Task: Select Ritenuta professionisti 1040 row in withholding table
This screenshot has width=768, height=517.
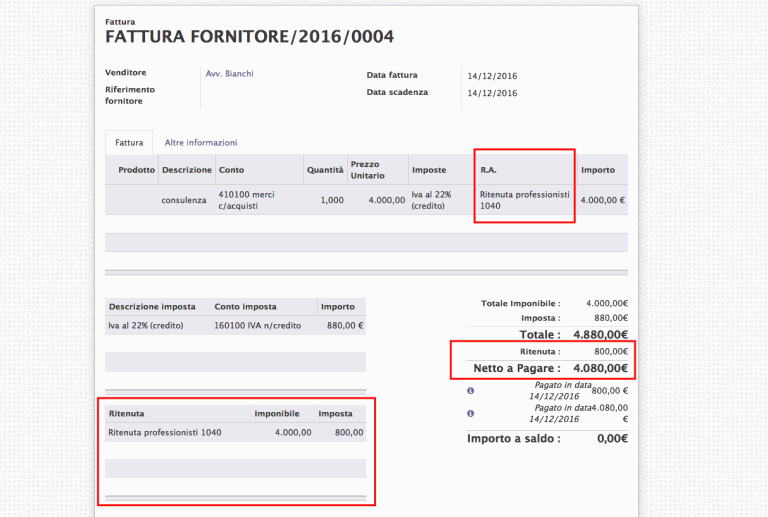Action: [x=236, y=432]
